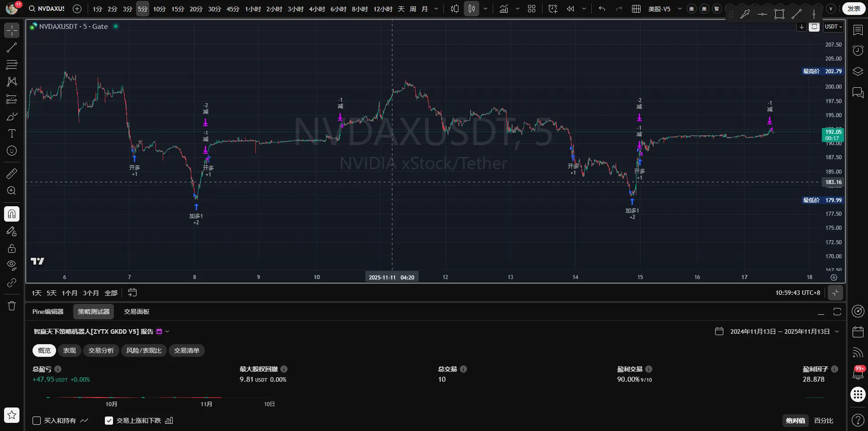Toggle lock all drawings padlock
This screenshot has height=431, width=868.
(12, 248)
